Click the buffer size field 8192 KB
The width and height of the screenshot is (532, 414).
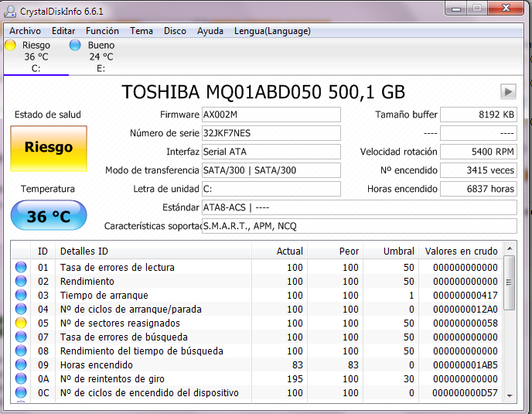pyautogui.click(x=479, y=115)
